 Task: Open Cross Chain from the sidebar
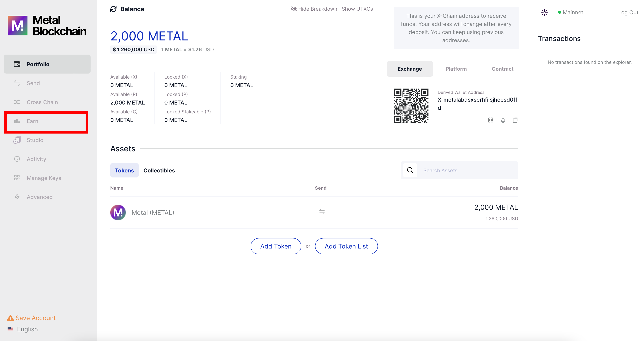pyautogui.click(x=42, y=102)
